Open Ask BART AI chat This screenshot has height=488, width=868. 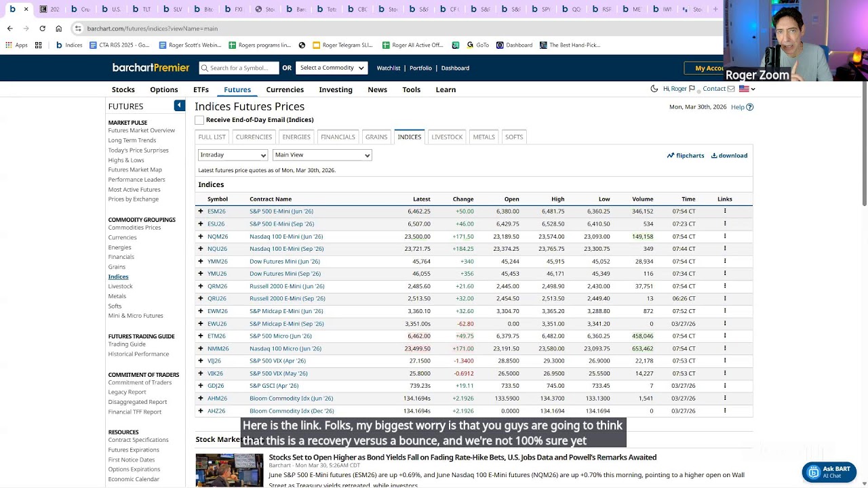pos(828,472)
